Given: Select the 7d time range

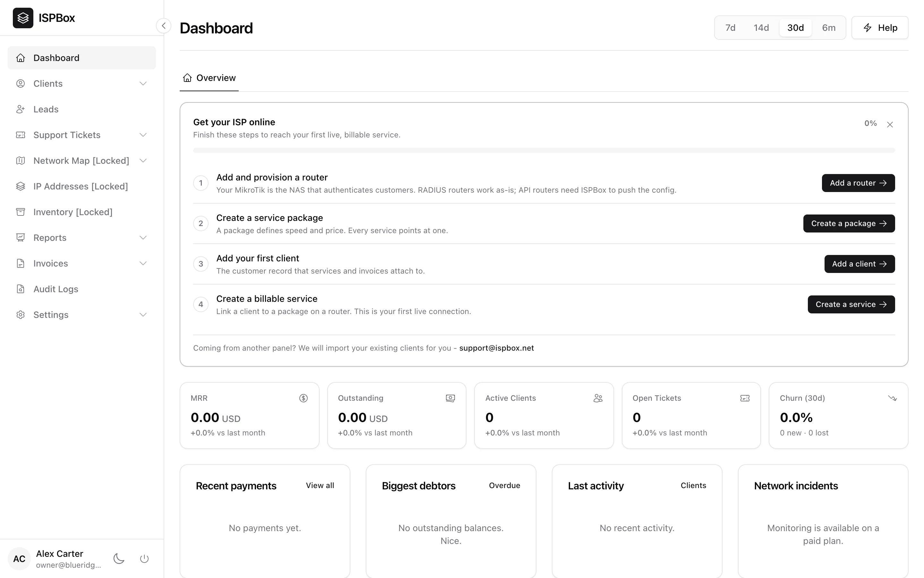Looking at the screenshot, I should coord(730,28).
